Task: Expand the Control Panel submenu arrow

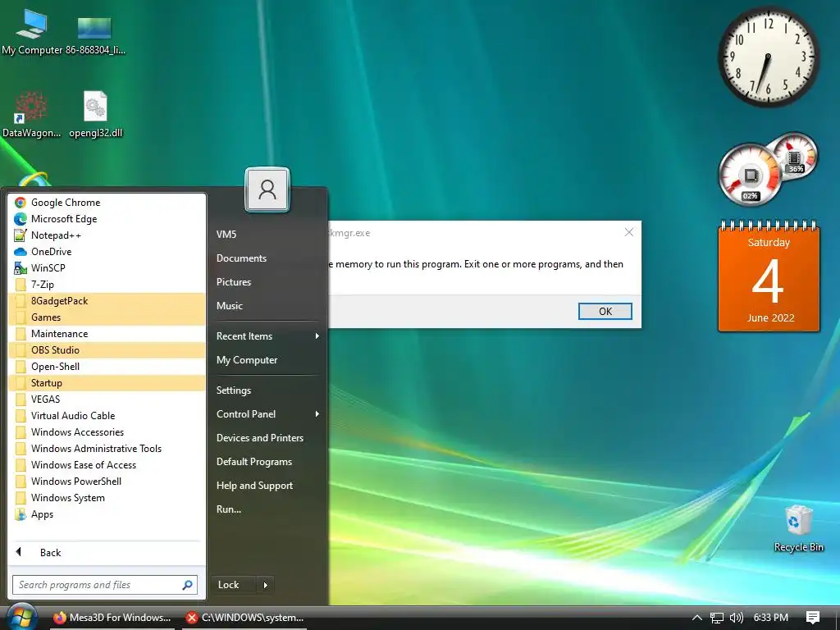Action: pyautogui.click(x=317, y=414)
